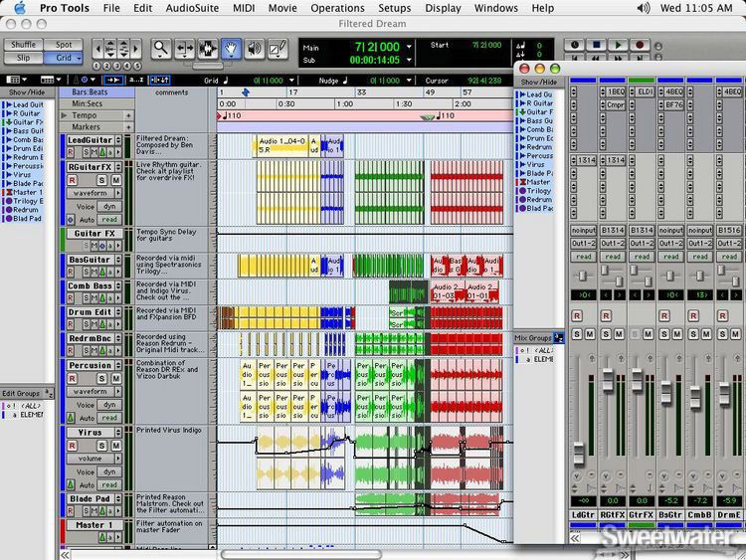Recall zoom preset 3
The image size is (746, 560).
[x=117, y=66]
